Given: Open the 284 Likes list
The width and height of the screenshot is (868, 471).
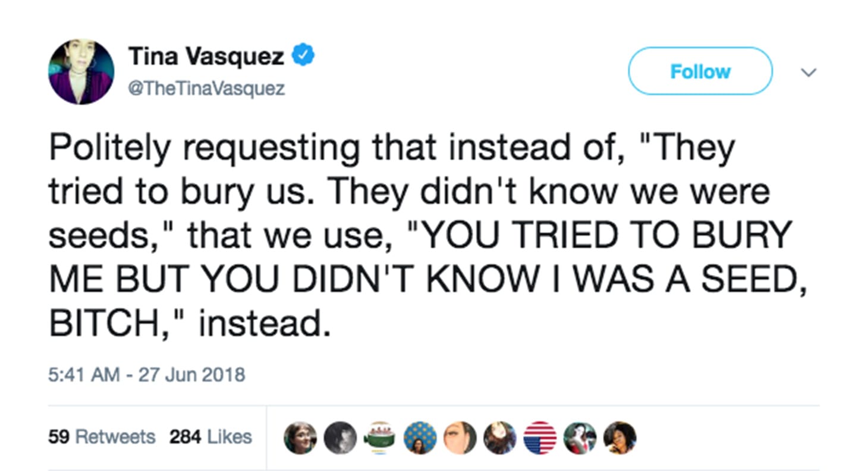Looking at the screenshot, I should coord(209,437).
